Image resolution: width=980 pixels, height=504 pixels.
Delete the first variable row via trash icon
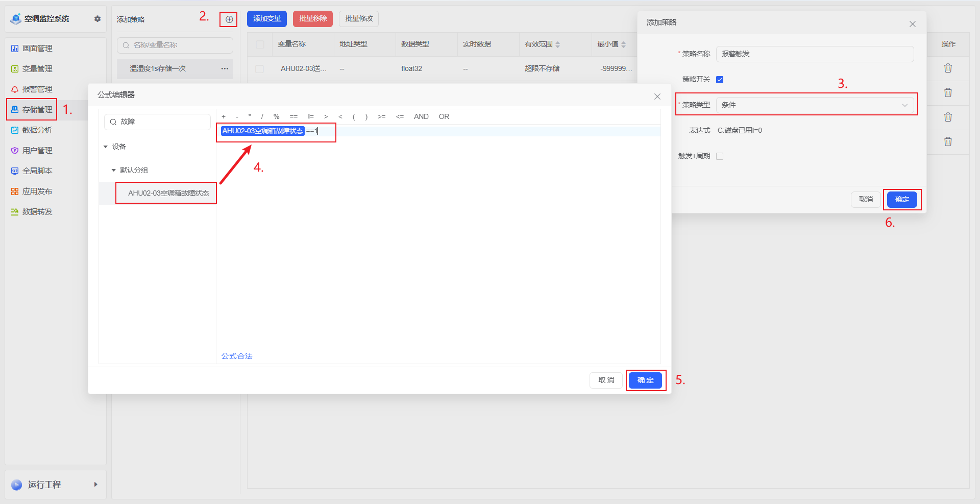948,68
